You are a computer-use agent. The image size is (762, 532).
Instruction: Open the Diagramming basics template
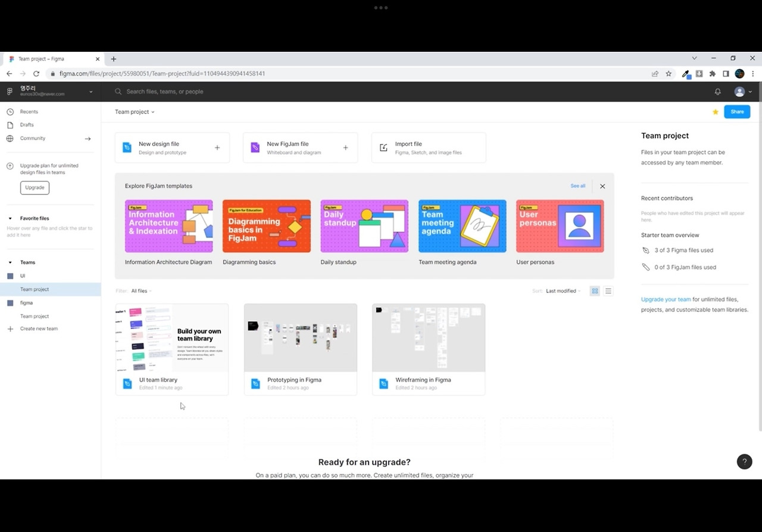click(x=267, y=226)
